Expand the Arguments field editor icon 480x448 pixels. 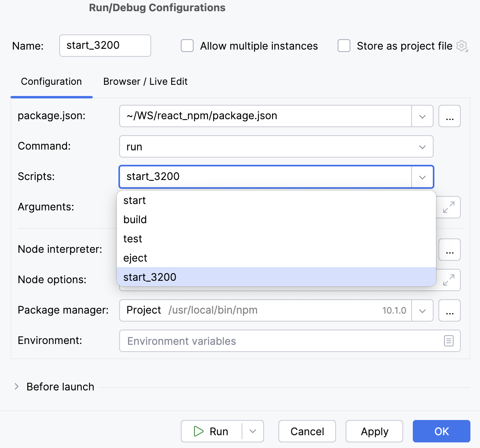(x=450, y=207)
